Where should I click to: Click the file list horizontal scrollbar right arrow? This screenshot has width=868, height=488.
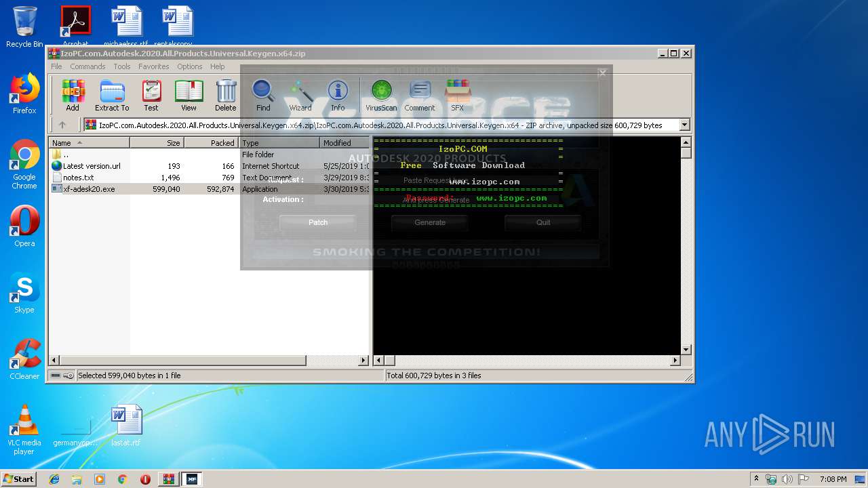[x=363, y=361]
